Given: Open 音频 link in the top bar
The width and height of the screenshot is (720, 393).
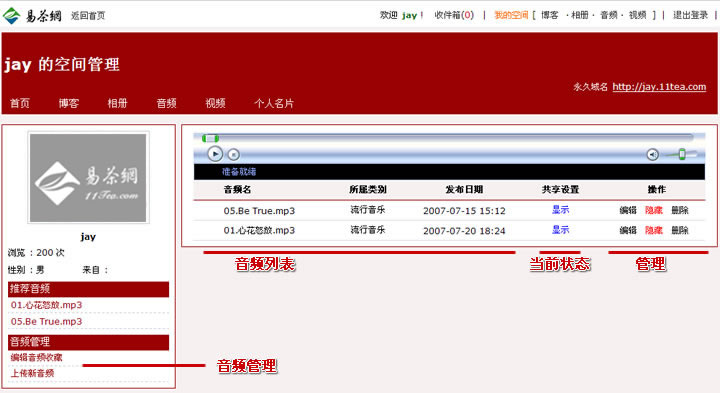Looking at the screenshot, I should point(609,15).
